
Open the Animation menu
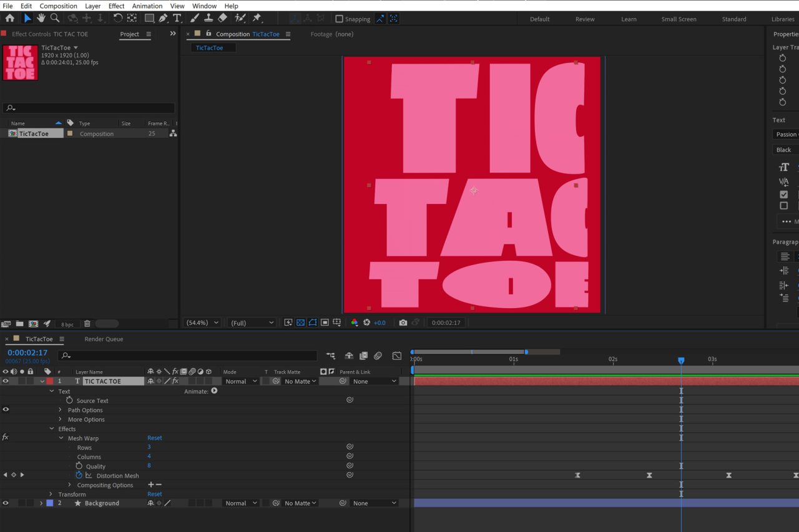147,6
